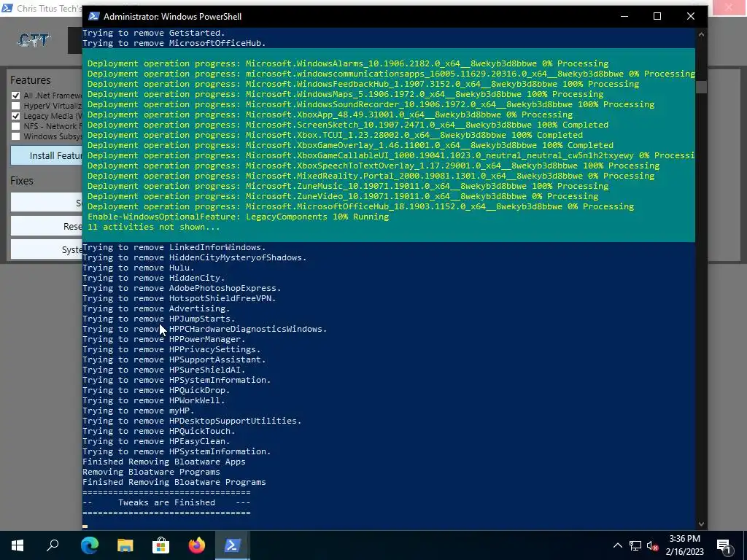This screenshot has width=747, height=560.
Task: Click the Fixes heading in the CTT window
Action: 22,181
